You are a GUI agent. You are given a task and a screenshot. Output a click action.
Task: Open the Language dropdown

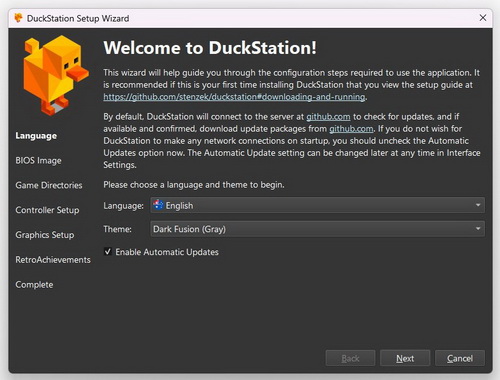[317, 205]
